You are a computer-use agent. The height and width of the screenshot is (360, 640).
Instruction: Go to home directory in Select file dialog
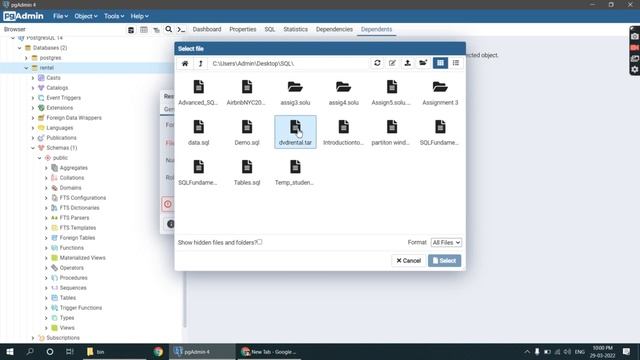pyautogui.click(x=185, y=63)
